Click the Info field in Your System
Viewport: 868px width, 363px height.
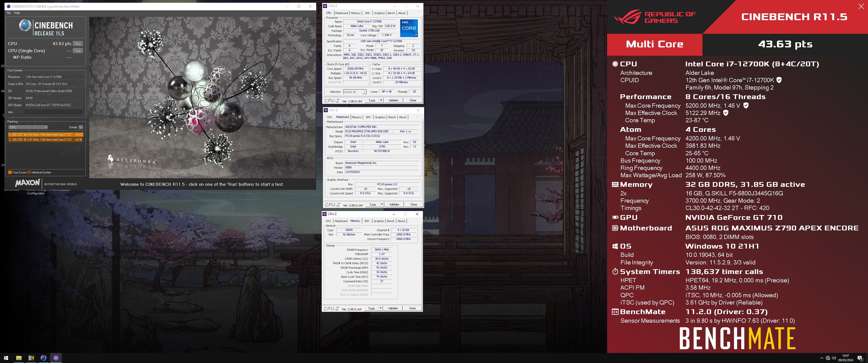click(x=54, y=112)
